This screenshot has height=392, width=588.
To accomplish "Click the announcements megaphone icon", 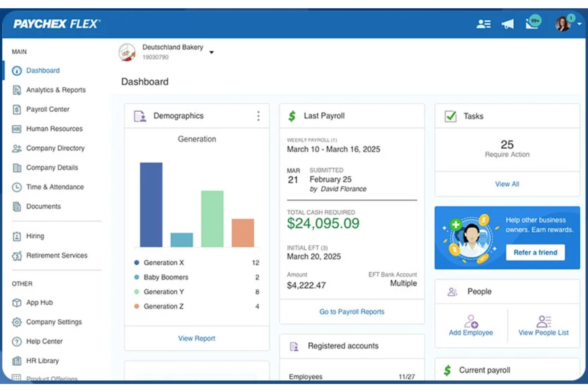I will tap(507, 24).
